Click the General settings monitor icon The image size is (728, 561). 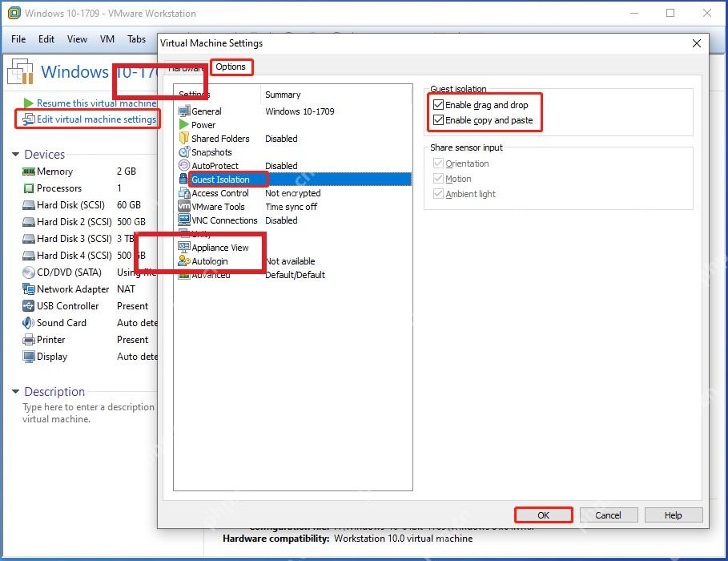(184, 111)
